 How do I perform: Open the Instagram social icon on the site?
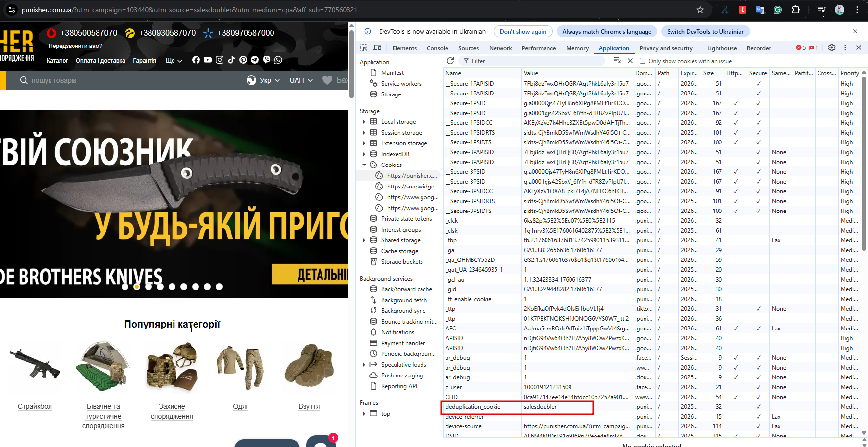coord(220,60)
